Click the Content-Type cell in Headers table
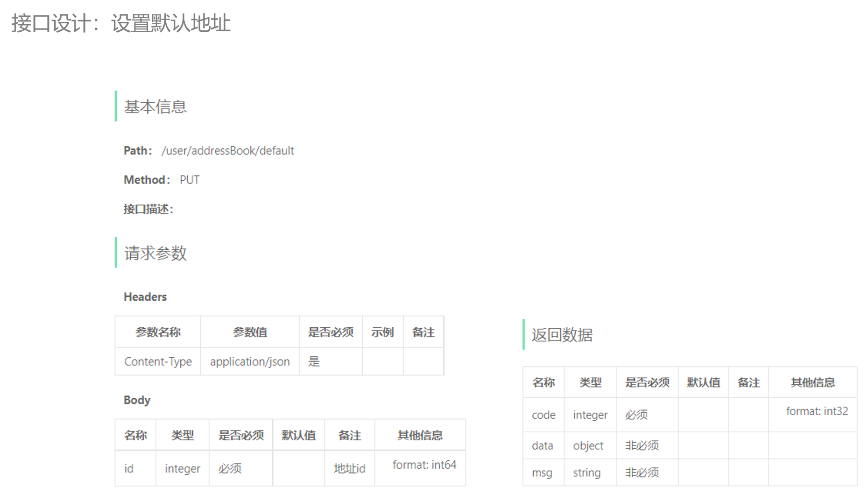The width and height of the screenshot is (868, 494). [x=157, y=361]
